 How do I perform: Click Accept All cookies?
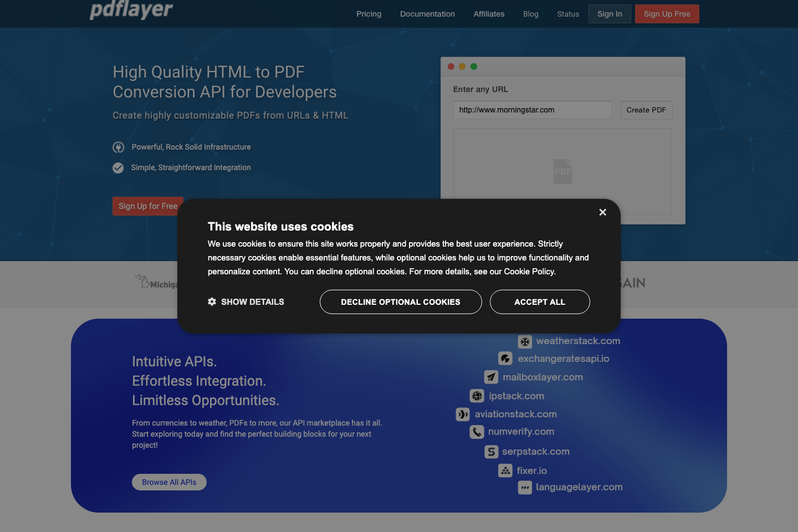(540, 301)
